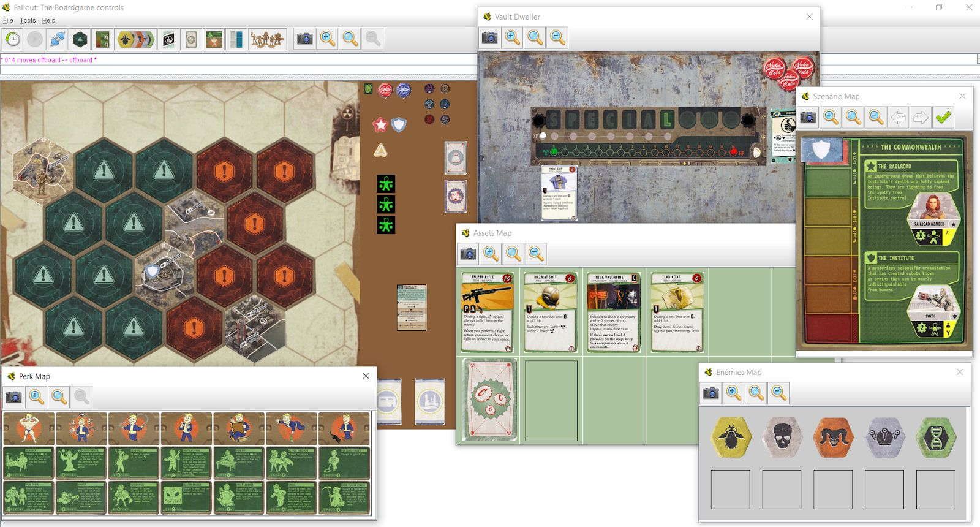Zoom in on the main board map
The width and height of the screenshot is (980, 527).
click(x=328, y=39)
